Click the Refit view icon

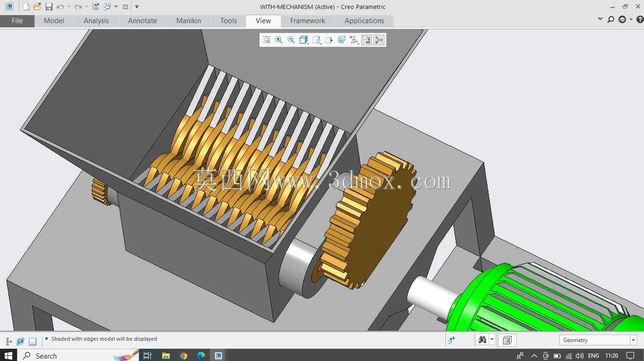point(267,40)
